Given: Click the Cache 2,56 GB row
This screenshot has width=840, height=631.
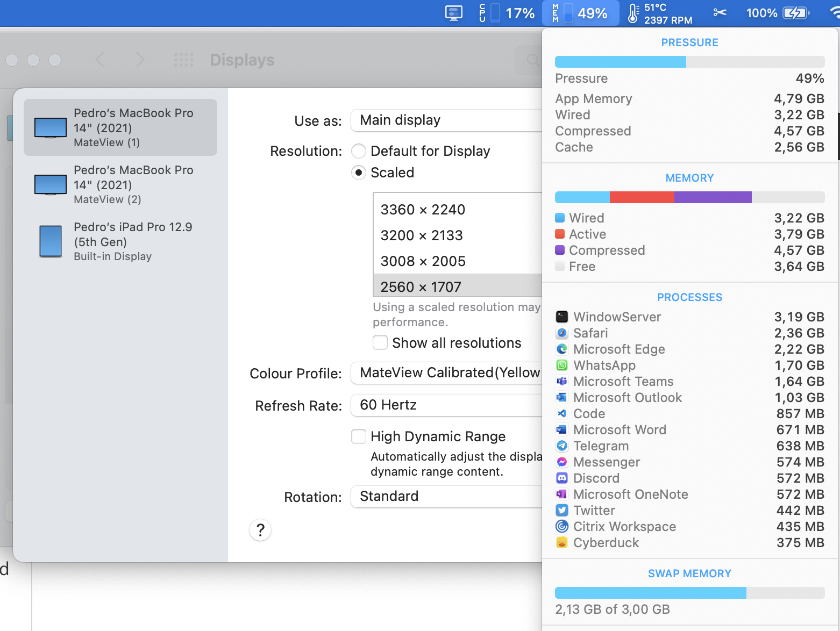Looking at the screenshot, I should pyautogui.click(x=689, y=147).
